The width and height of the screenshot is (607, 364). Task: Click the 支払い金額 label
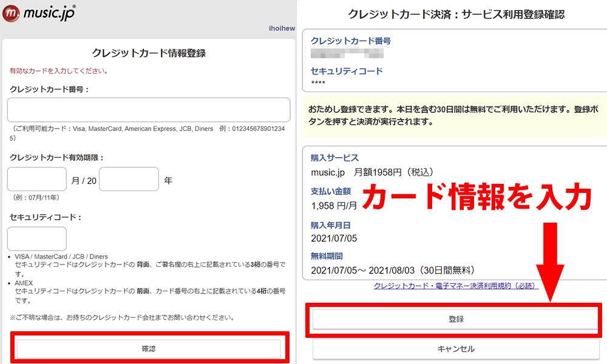(x=331, y=192)
